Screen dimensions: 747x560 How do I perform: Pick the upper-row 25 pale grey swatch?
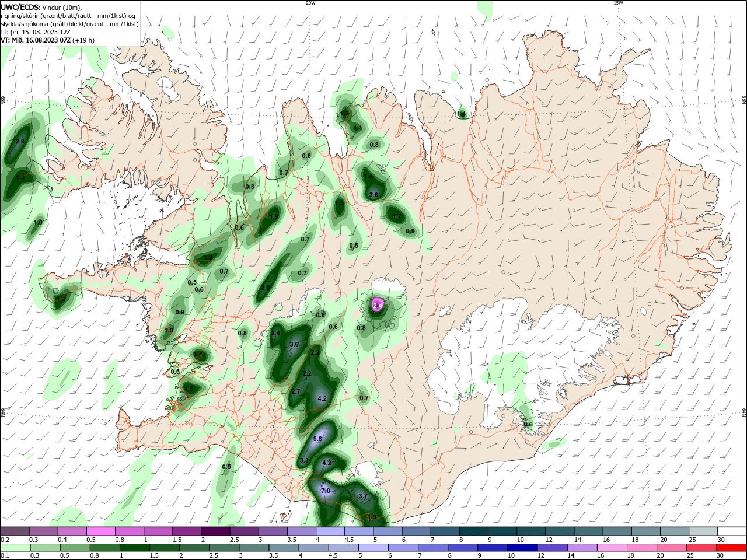point(704,531)
